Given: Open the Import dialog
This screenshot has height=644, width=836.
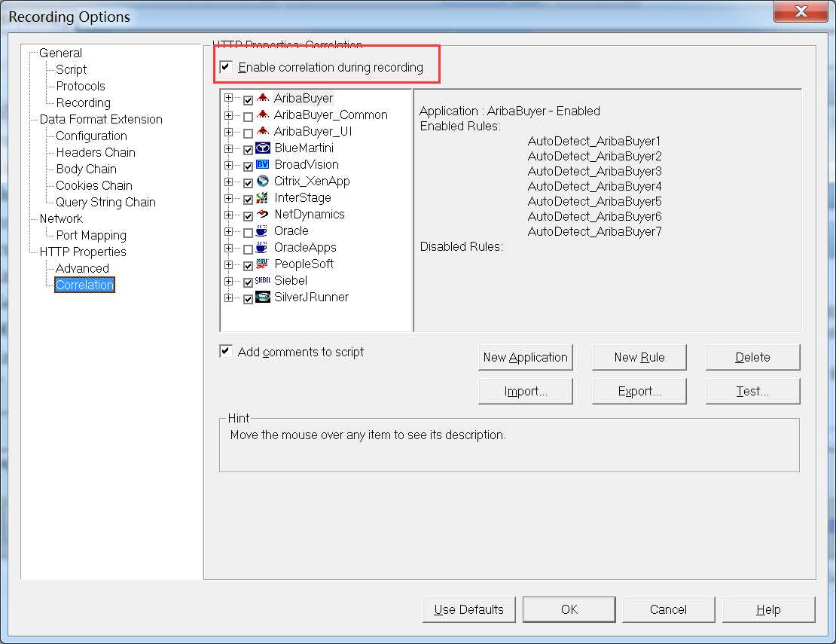Looking at the screenshot, I should tap(525, 392).
